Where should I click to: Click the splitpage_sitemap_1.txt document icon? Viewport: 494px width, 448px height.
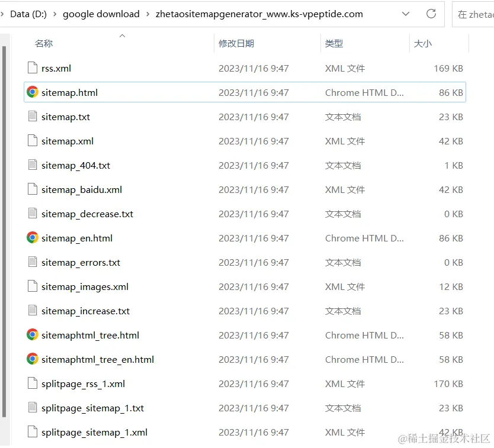pyautogui.click(x=33, y=407)
